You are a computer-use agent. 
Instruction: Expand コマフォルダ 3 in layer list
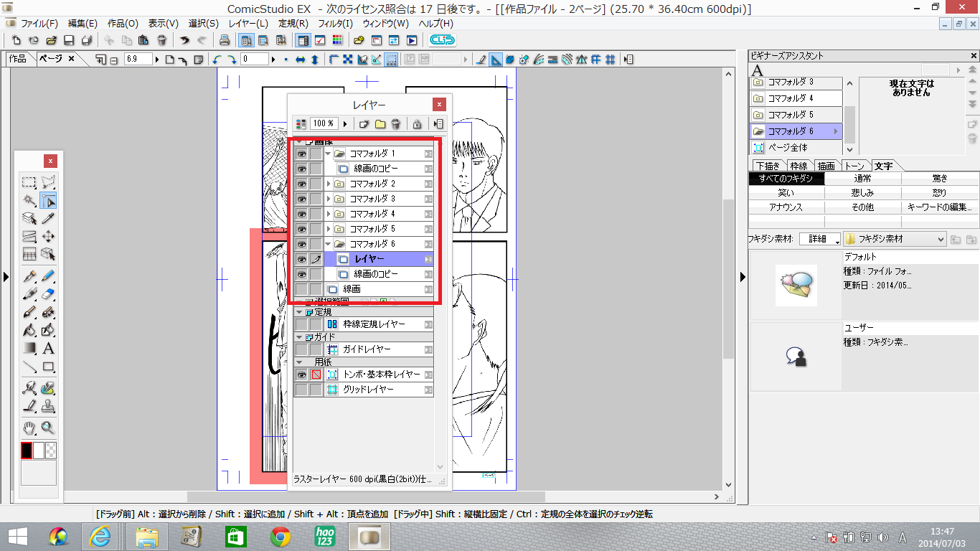point(329,199)
